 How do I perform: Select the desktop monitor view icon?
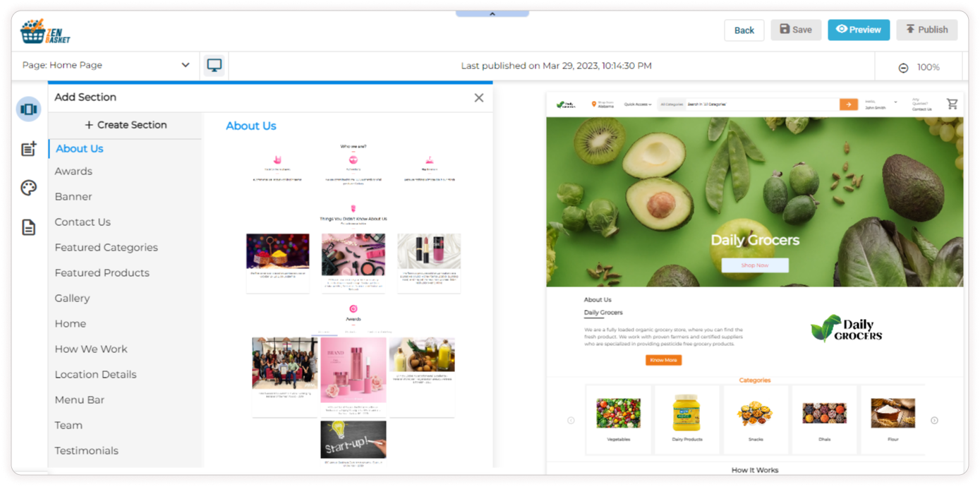coord(214,66)
